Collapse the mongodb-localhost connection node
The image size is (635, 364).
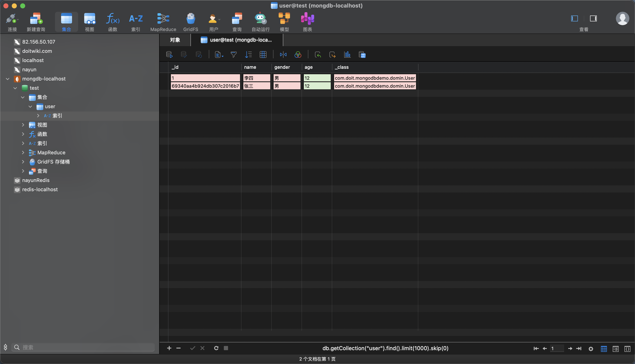(x=8, y=79)
